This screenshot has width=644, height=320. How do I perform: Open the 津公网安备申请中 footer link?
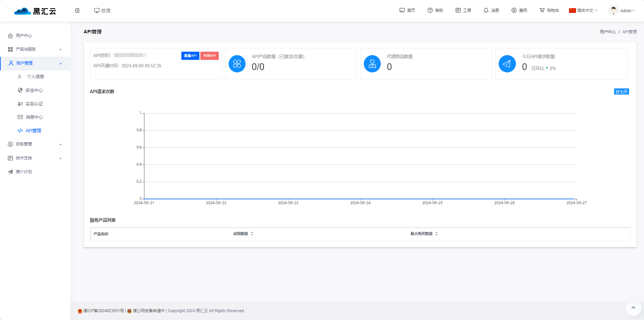[148, 311]
